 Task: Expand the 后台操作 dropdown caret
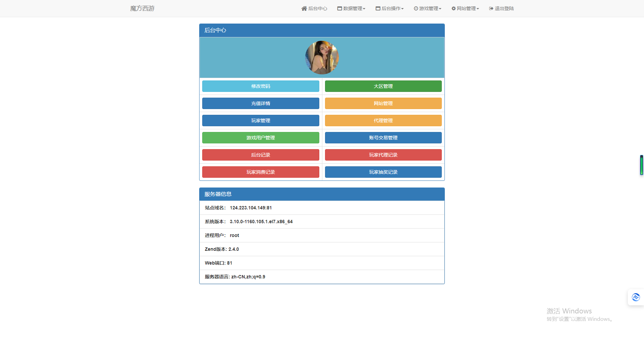(x=402, y=9)
